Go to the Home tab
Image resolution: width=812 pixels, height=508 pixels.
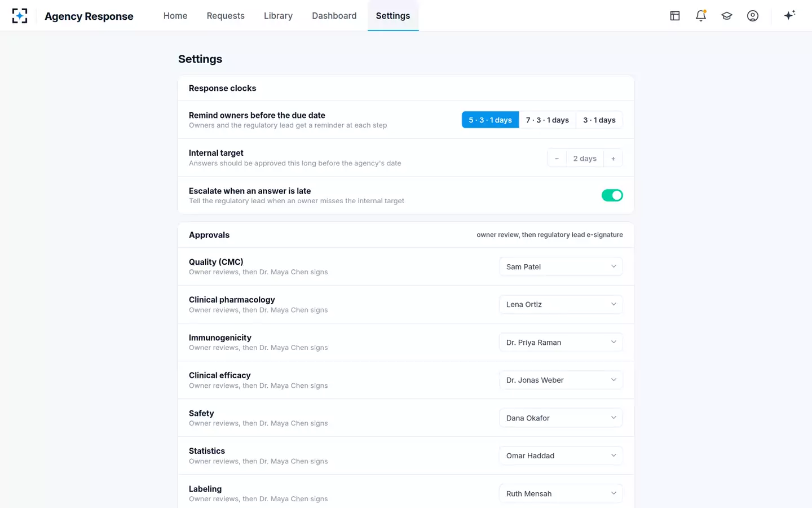point(175,16)
